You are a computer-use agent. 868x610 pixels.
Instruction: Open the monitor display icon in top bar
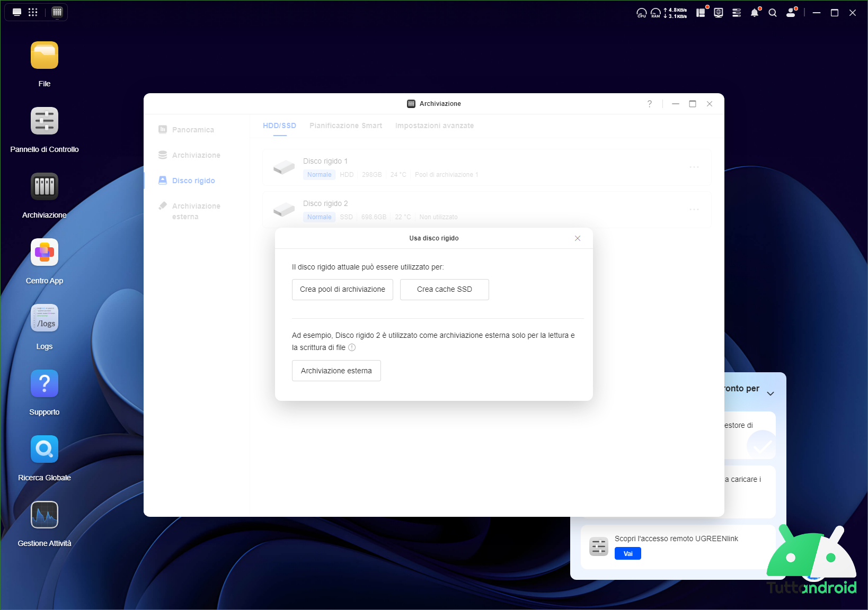(719, 13)
